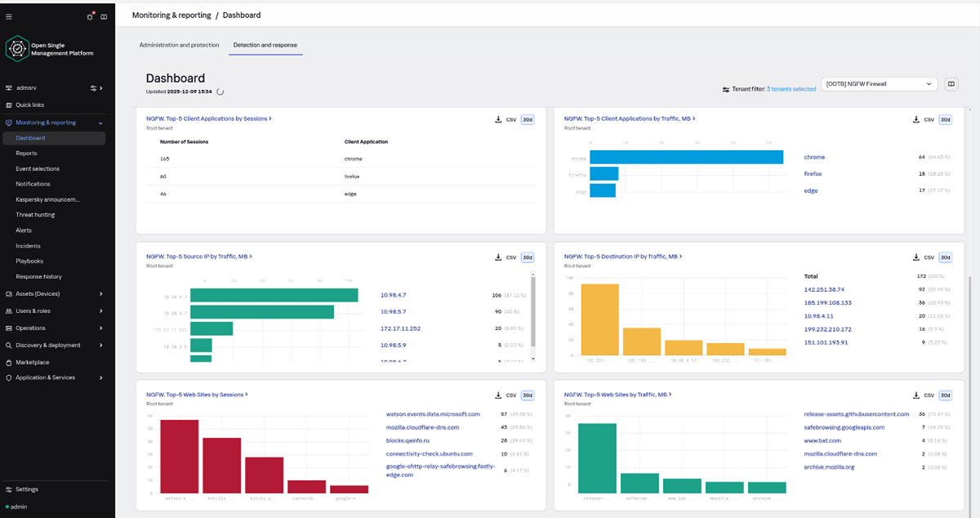Toggle 30d period on Top-5 Source IP widget
Viewport: 980px width, 518px height.
[x=528, y=257]
